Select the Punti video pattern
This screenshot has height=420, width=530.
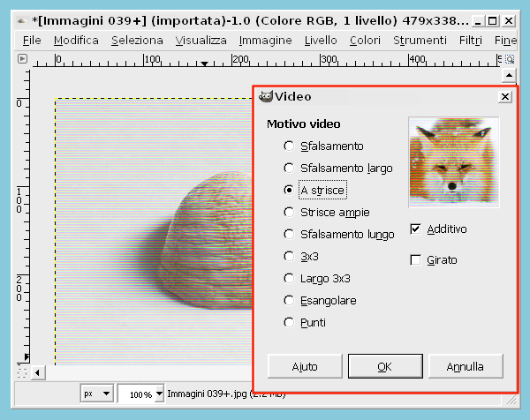(x=288, y=323)
